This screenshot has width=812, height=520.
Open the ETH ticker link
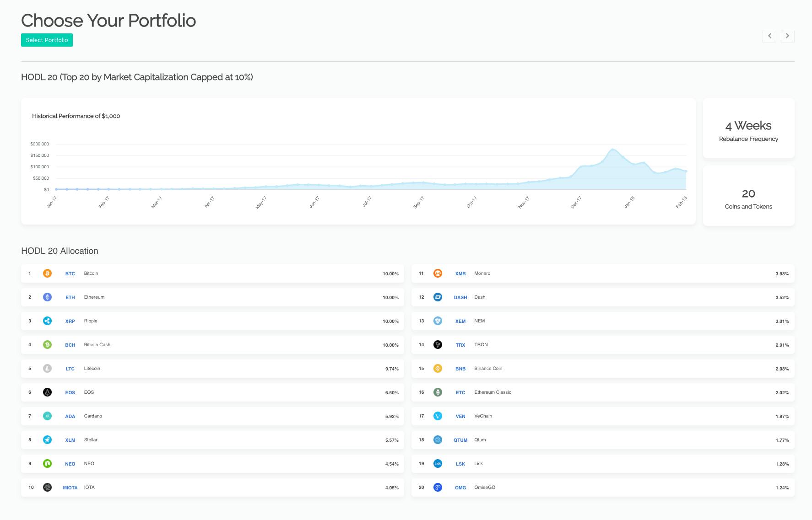[x=70, y=298]
